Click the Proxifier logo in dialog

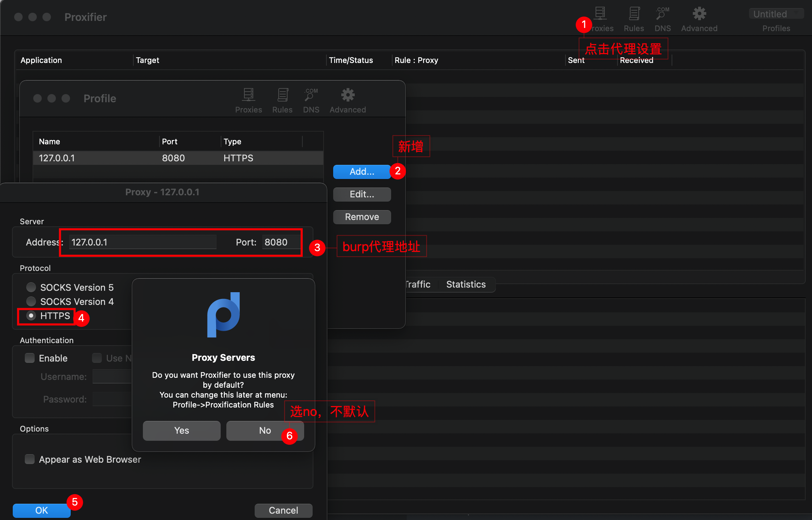pyautogui.click(x=223, y=315)
